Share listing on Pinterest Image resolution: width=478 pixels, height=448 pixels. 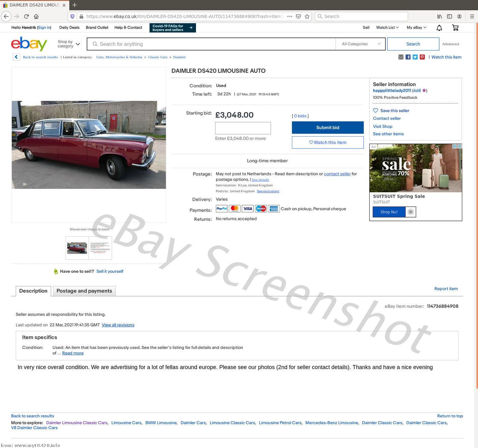(422, 57)
